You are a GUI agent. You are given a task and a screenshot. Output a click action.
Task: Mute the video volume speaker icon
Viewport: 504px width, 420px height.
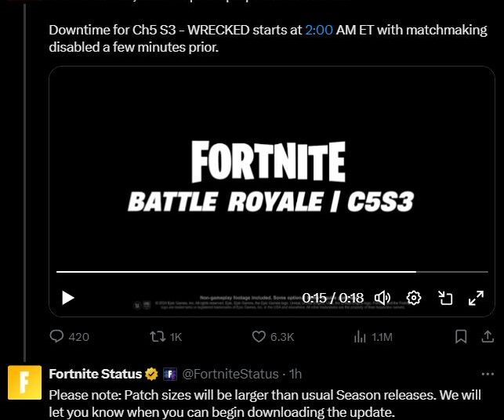point(383,298)
